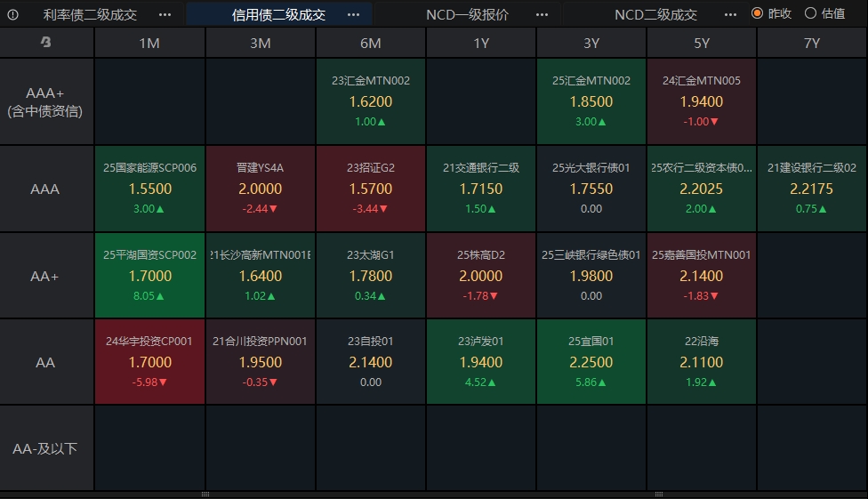Open more options next to 信用债二级成交

point(353,14)
